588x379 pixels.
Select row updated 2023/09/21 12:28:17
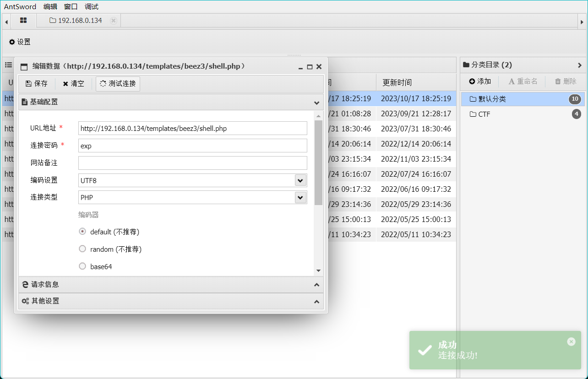coord(416,114)
